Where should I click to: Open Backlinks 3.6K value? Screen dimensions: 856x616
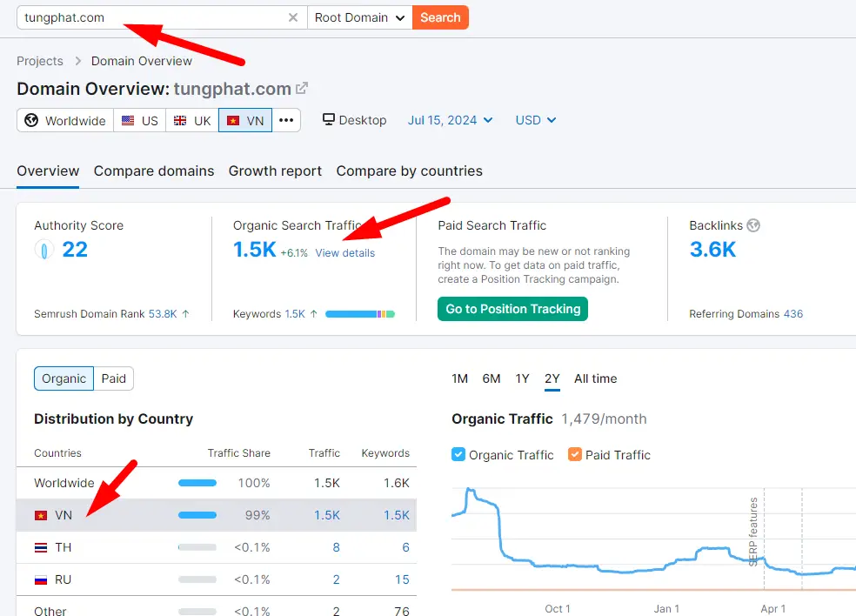[712, 250]
